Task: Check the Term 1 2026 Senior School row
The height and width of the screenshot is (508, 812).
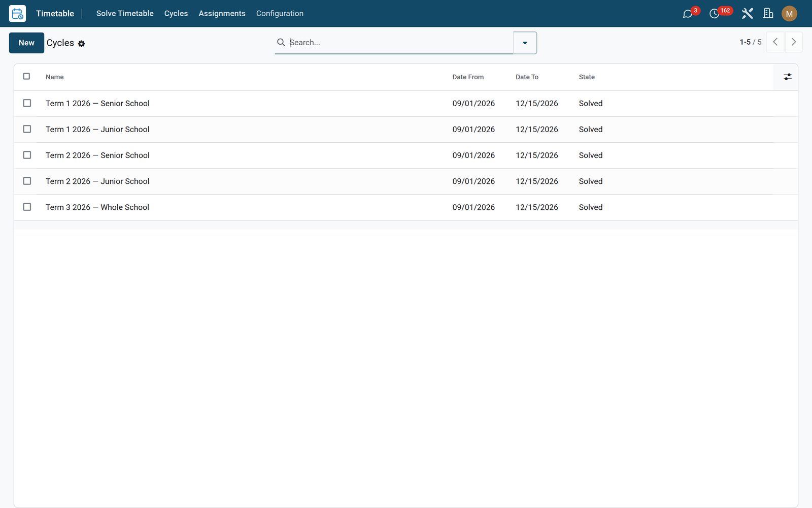Action: click(x=27, y=103)
